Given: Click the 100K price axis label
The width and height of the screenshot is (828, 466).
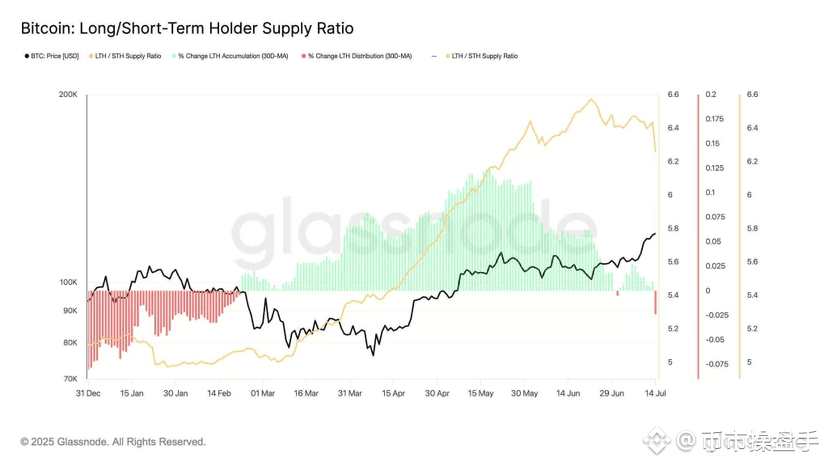Looking at the screenshot, I should click(x=68, y=283).
